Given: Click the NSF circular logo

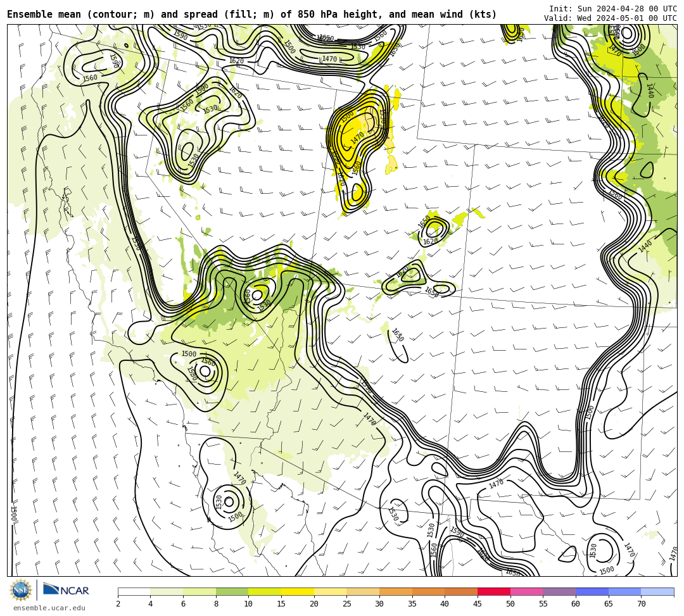Looking at the screenshot, I should point(20,590).
